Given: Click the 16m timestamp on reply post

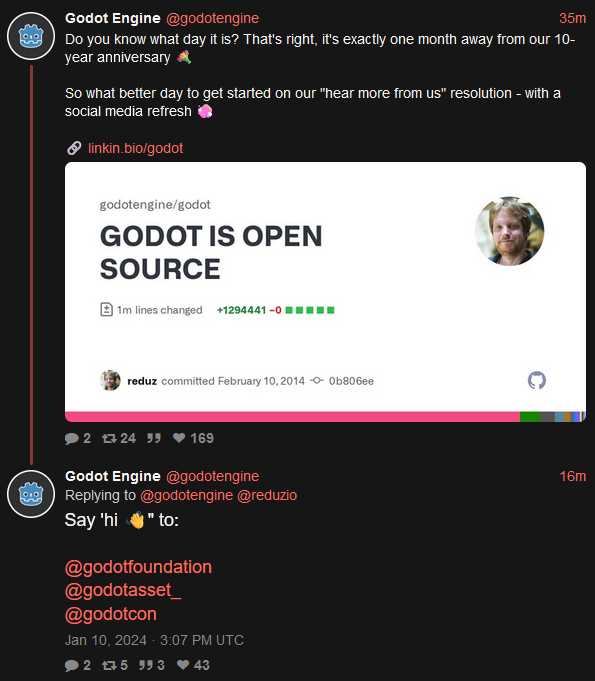Looking at the screenshot, I should point(572,476).
